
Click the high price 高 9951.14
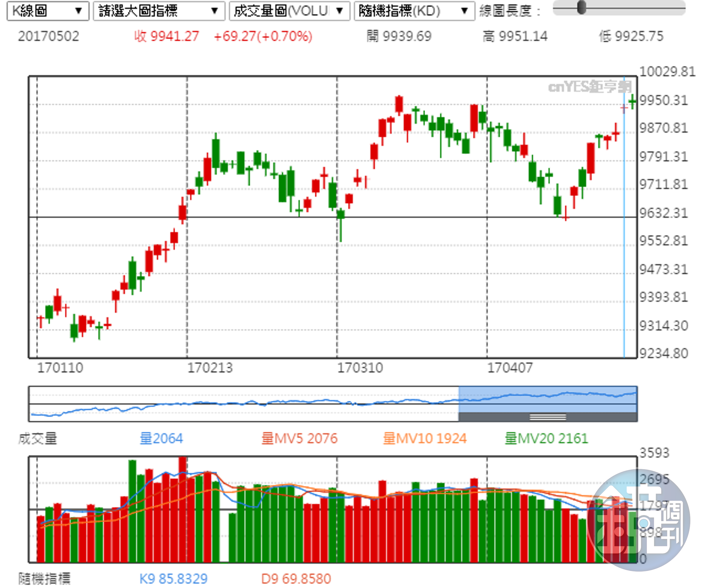point(515,36)
